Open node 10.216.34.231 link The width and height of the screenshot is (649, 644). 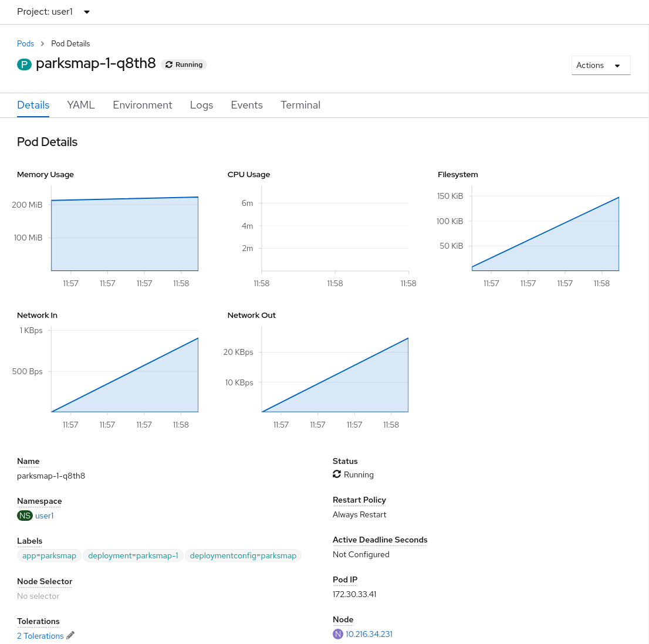[x=369, y=634]
